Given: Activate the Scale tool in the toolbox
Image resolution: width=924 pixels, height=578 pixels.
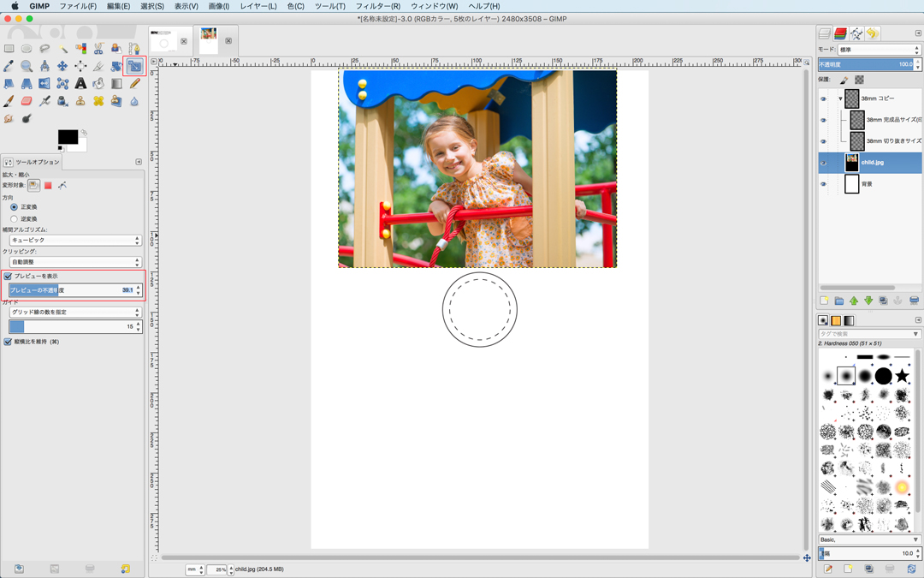Looking at the screenshot, I should (134, 66).
